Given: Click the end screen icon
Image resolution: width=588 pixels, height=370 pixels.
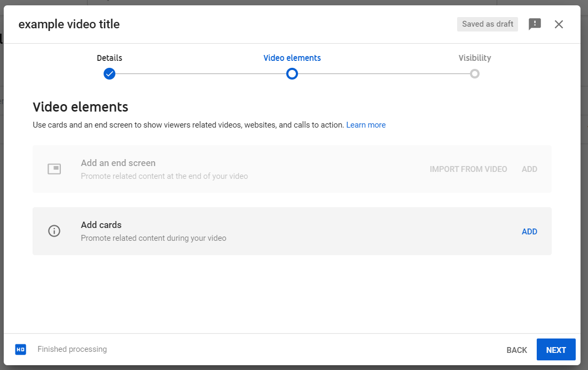Looking at the screenshot, I should (54, 169).
